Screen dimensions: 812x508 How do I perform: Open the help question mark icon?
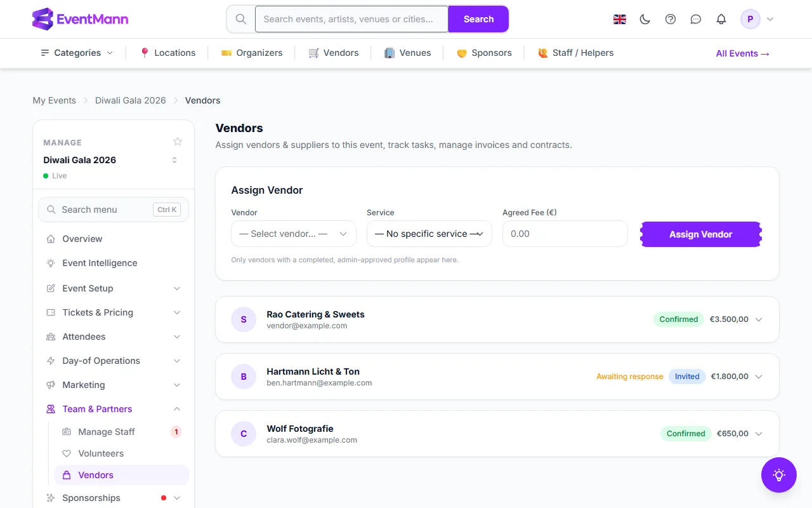(x=671, y=19)
